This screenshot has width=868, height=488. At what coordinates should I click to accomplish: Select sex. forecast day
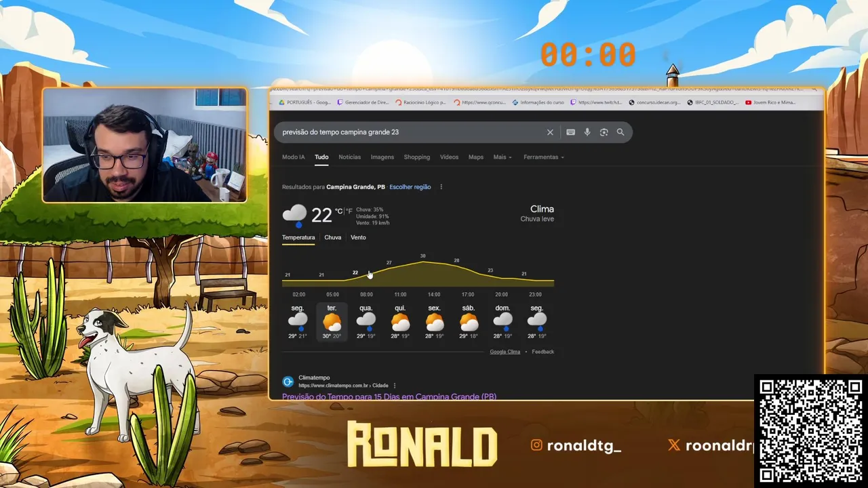[x=434, y=322]
